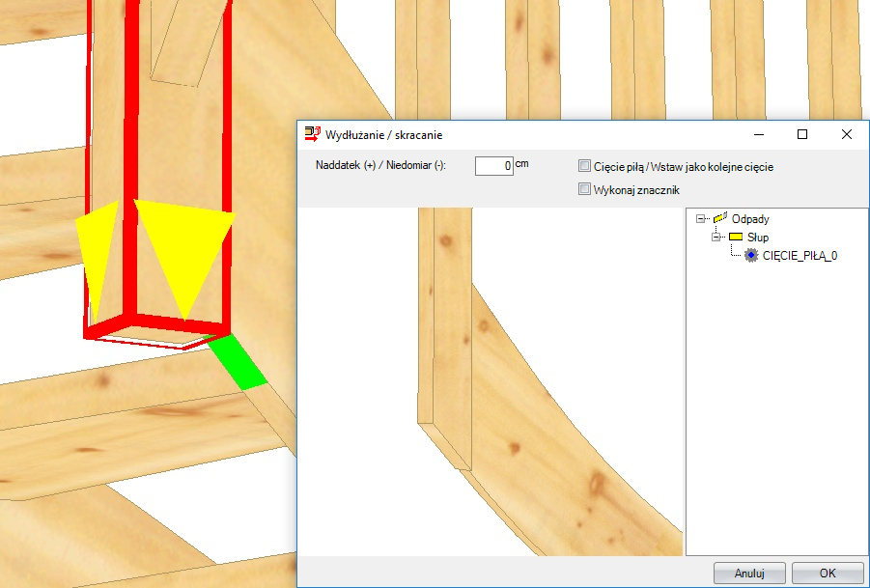Click the larger yellow arrow on the beam
Image resolution: width=870 pixels, height=588 pixels.
pos(183,253)
